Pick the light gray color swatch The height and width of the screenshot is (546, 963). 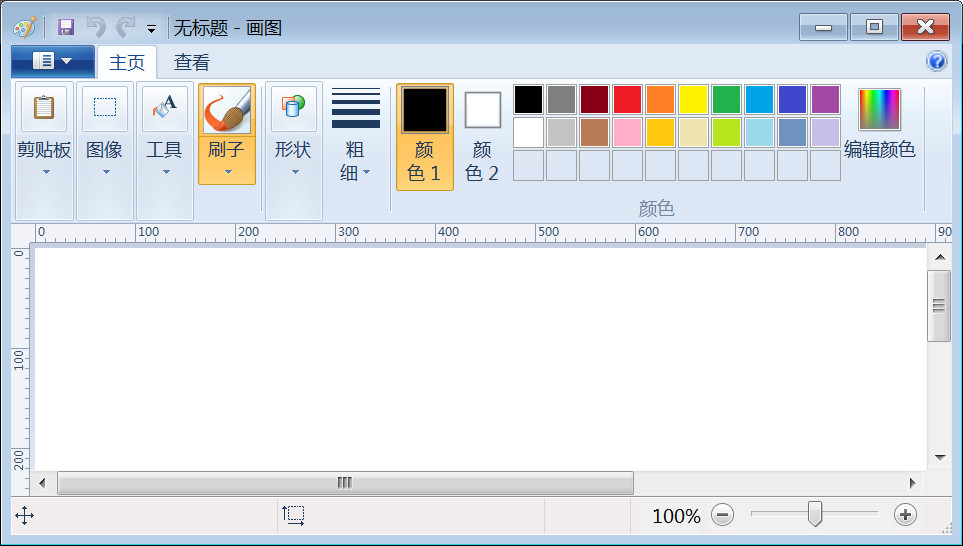561,133
